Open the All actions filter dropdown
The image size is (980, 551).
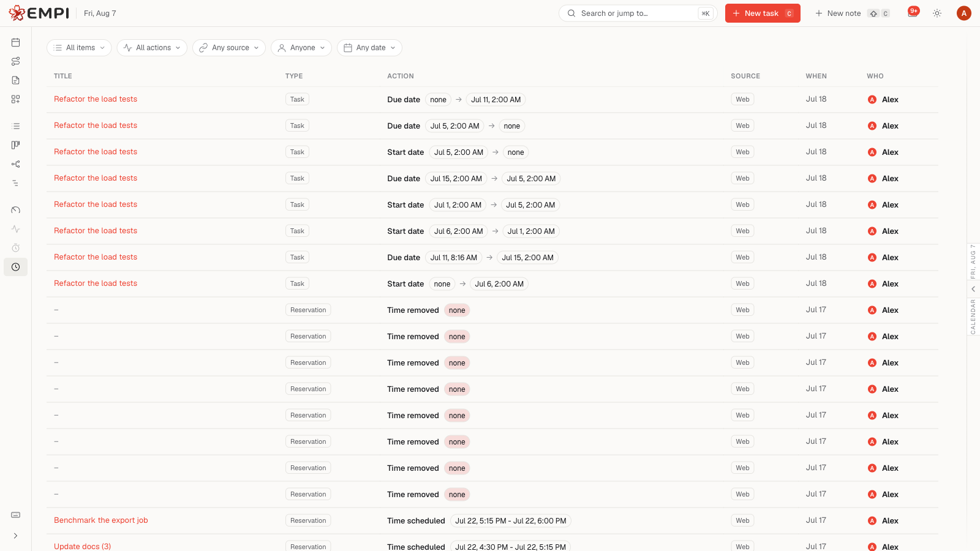point(152,48)
